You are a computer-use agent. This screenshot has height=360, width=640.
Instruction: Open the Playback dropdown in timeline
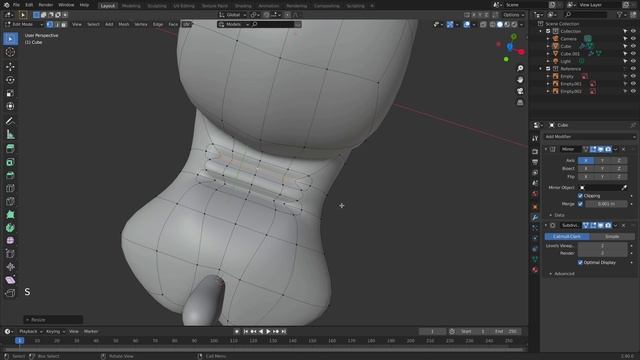click(x=31, y=331)
